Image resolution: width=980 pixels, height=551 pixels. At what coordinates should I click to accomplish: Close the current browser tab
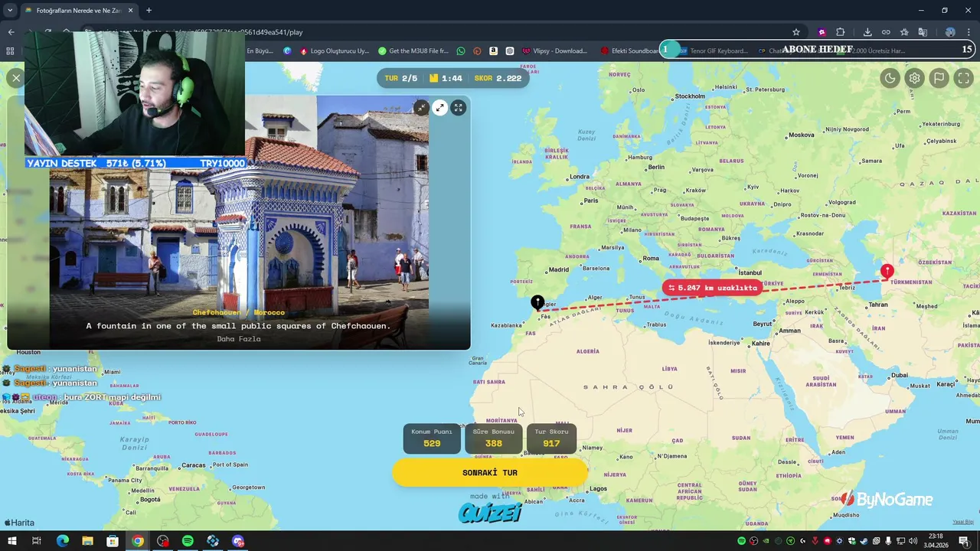point(130,11)
